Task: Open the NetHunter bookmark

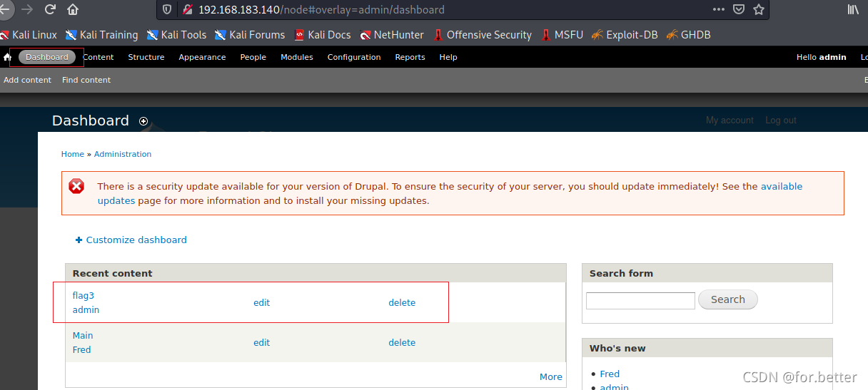Action: 392,35
